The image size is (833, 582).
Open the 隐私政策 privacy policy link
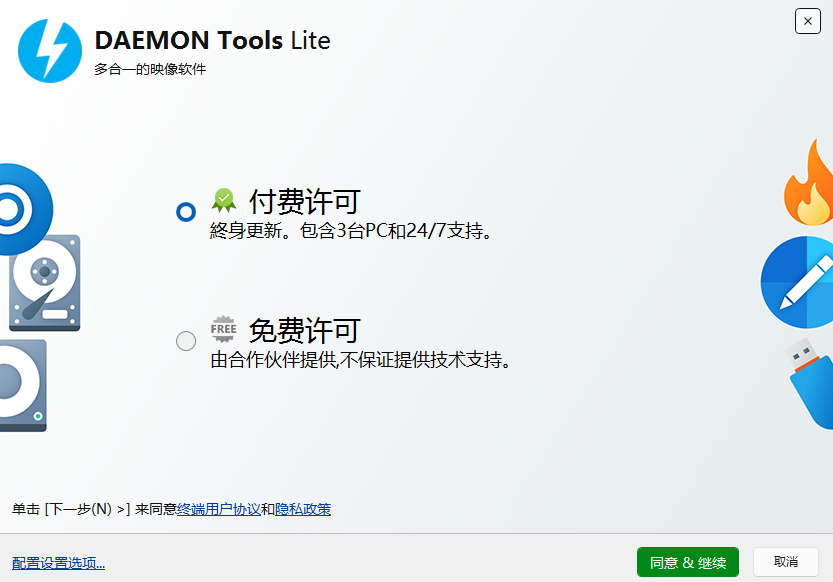(303, 509)
